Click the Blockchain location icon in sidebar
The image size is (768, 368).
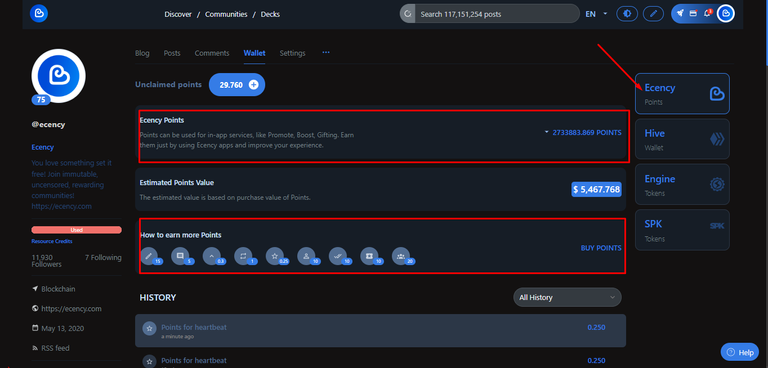coord(35,289)
